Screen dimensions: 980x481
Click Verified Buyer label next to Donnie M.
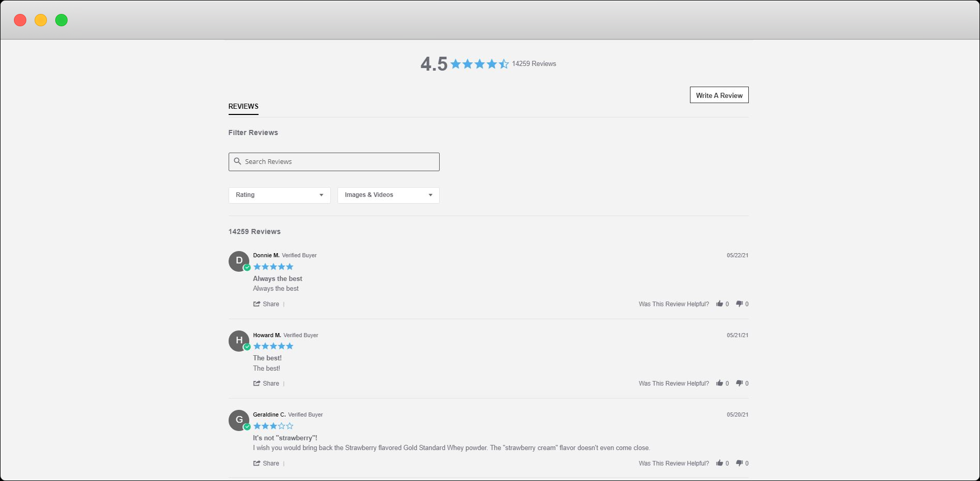(x=299, y=255)
